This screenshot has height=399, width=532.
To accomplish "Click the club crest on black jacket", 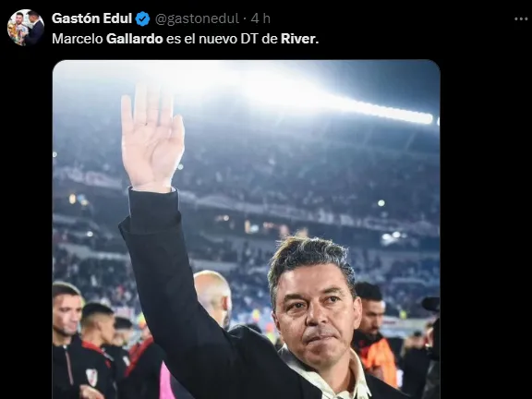I will click(x=91, y=377).
